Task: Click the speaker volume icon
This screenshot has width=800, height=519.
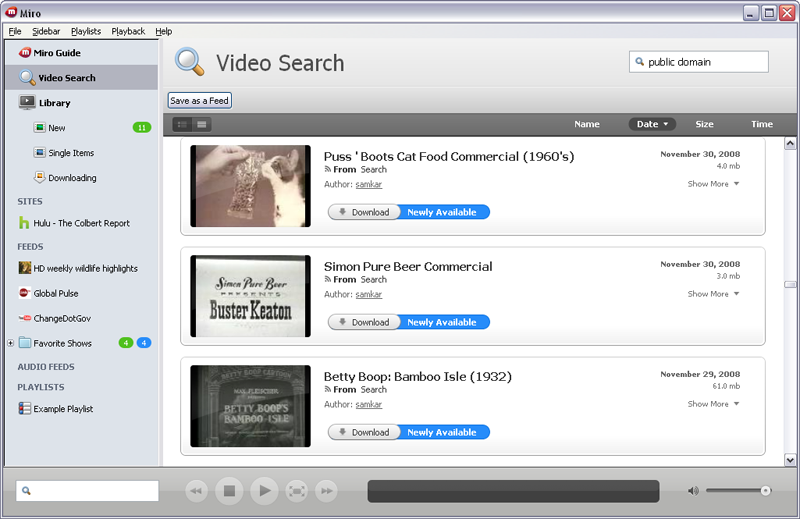Action: coord(693,491)
